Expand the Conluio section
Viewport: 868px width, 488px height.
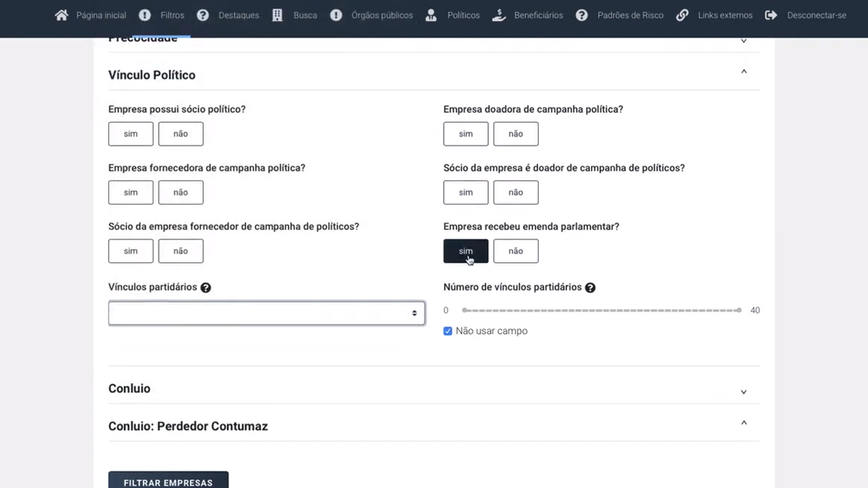pos(743,392)
